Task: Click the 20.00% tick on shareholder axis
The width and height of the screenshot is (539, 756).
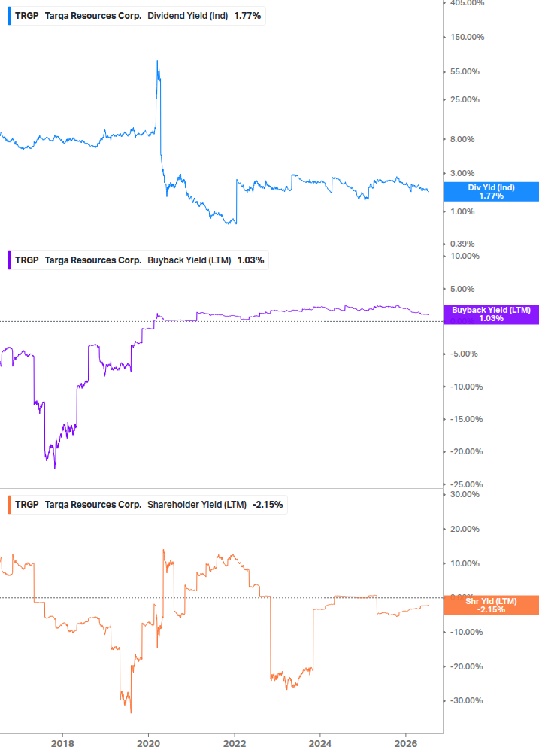Action: (465, 530)
